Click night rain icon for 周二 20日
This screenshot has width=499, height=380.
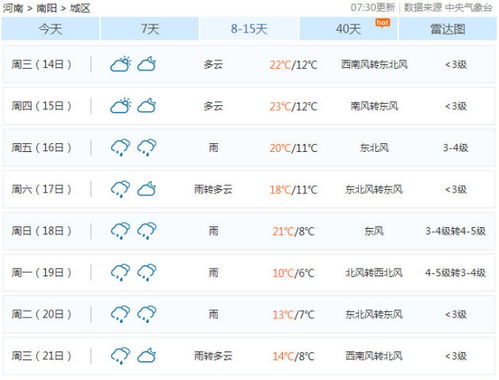(147, 314)
